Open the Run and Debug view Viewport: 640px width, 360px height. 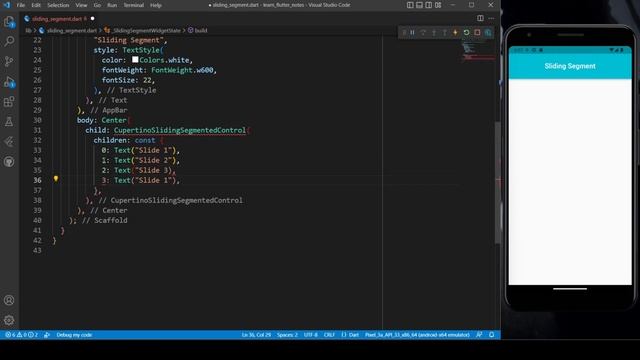pyautogui.click(x=9, y=82)
